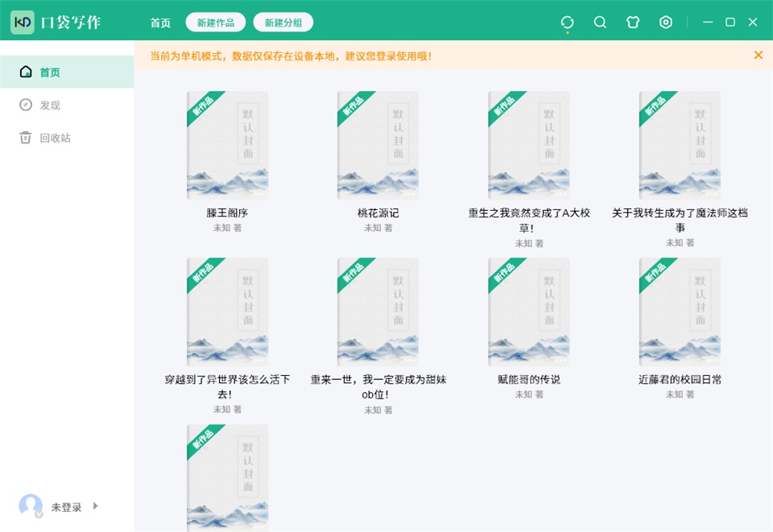Open the settings hexagon icon

point(666,23)
